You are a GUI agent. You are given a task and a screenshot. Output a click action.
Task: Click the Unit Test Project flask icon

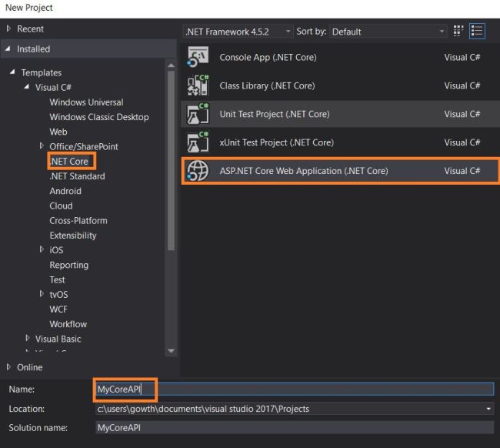coord(198,114)
